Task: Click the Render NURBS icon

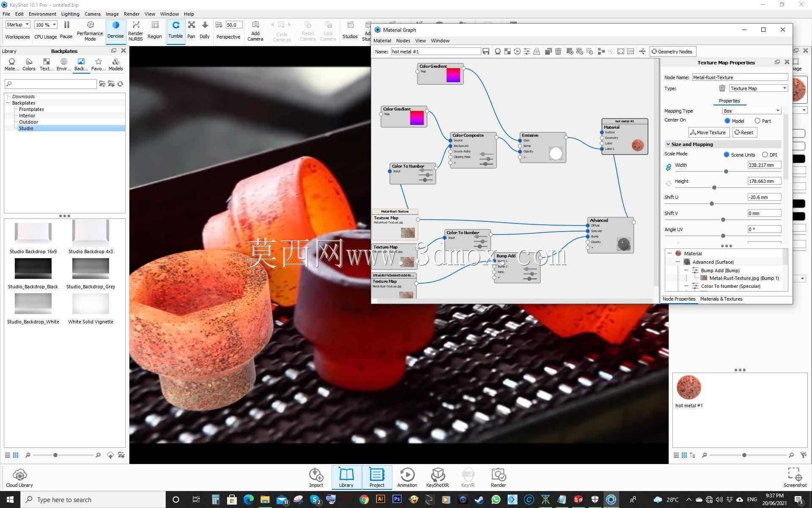Action: point(136,25)
